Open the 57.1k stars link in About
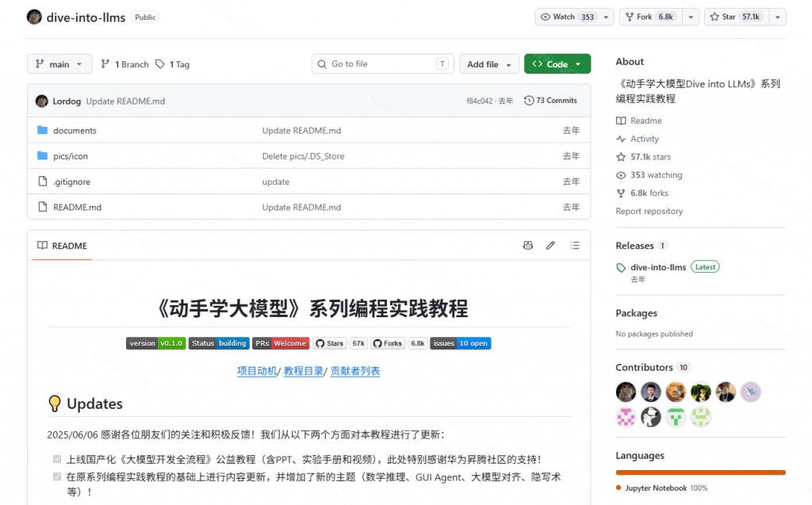This screenshot has width=812, height=505. coord(643,157)
